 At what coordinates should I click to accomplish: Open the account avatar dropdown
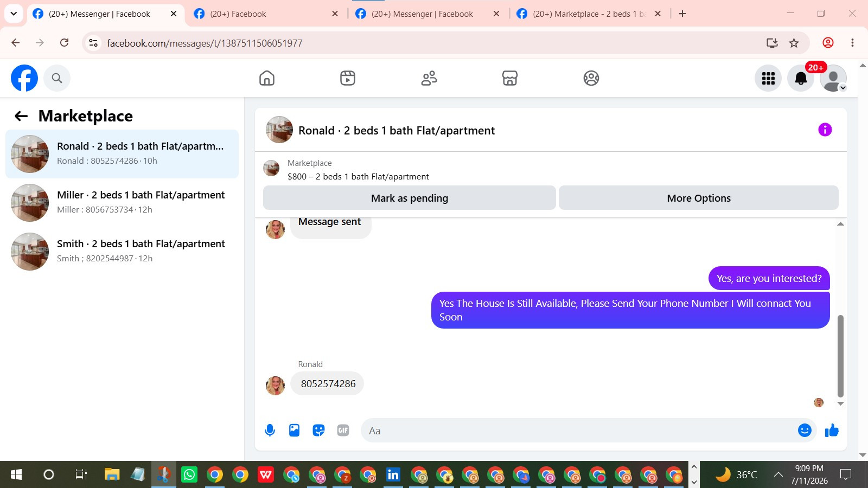(833, 79)
